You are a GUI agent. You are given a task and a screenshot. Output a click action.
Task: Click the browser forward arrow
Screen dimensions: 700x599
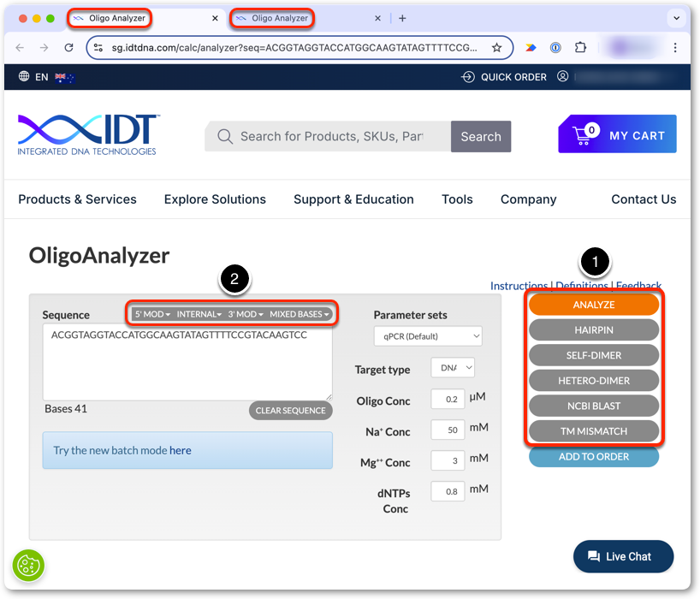click(x=44, y=47)
